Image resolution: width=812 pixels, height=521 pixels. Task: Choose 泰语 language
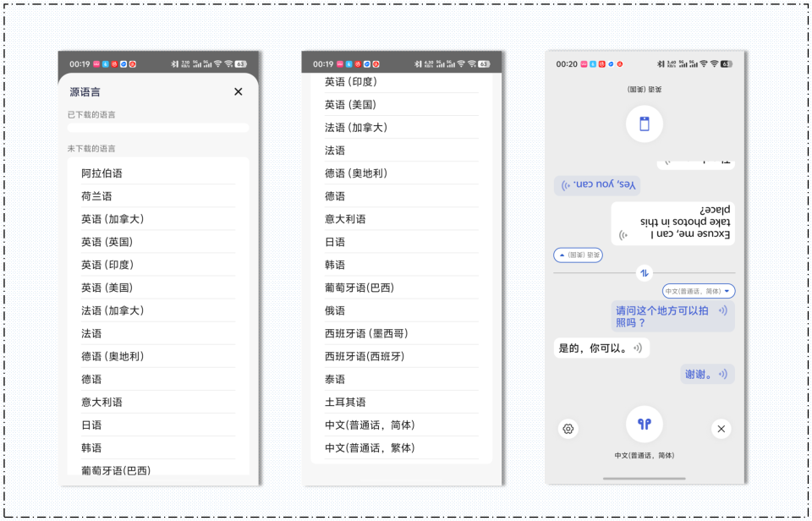pyautogui.click(x=401, y=379)
